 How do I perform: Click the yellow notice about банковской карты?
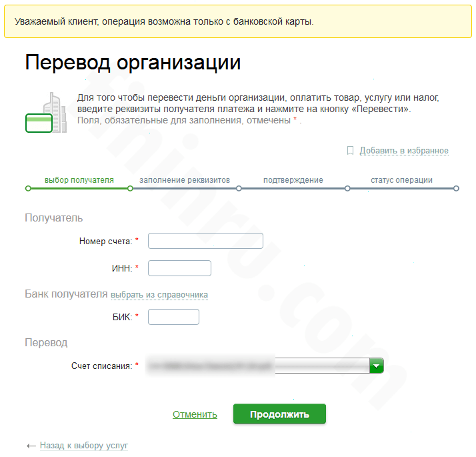coord(238,21)
